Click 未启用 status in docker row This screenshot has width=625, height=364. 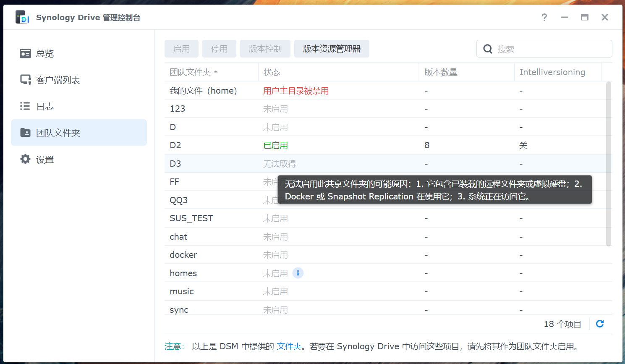275,255
